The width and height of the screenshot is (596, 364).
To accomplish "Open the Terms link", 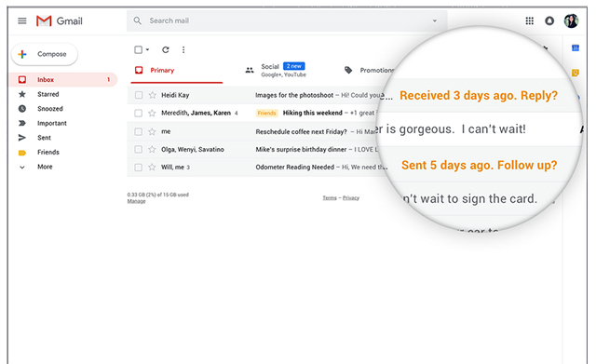I will coord(330,198).
